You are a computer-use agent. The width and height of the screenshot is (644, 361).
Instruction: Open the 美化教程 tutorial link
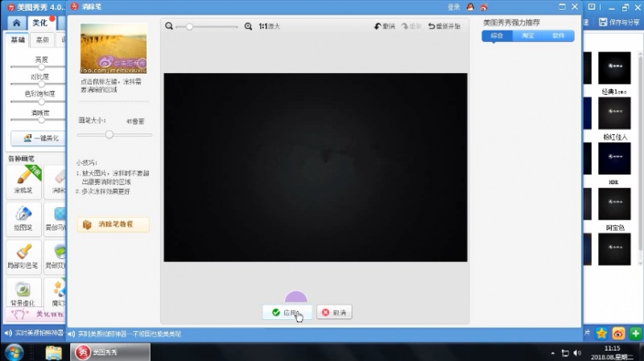35,314
